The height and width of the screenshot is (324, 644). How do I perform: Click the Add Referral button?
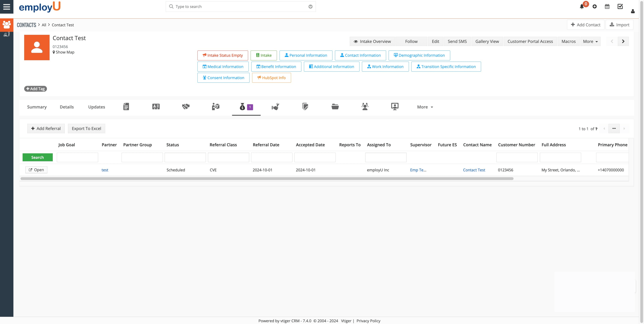click(x=46, y=129)
